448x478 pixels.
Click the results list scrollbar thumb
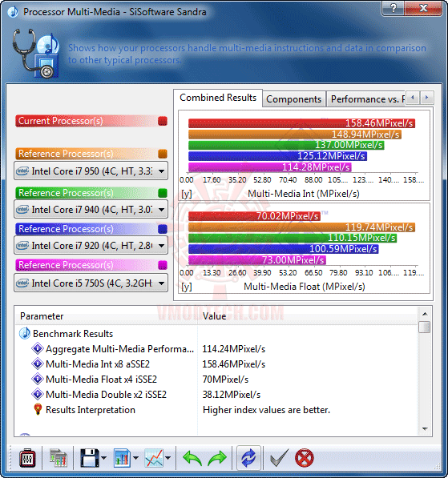[x=425, y=327]
